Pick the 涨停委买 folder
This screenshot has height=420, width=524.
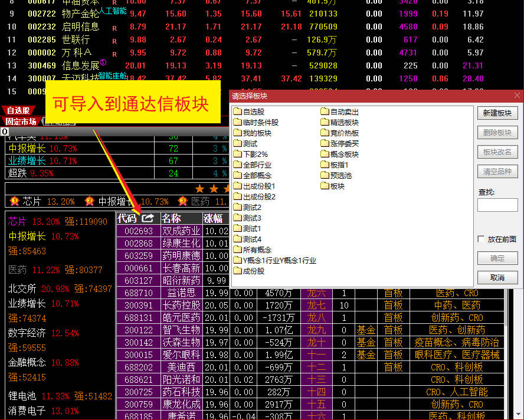(340, 143)
